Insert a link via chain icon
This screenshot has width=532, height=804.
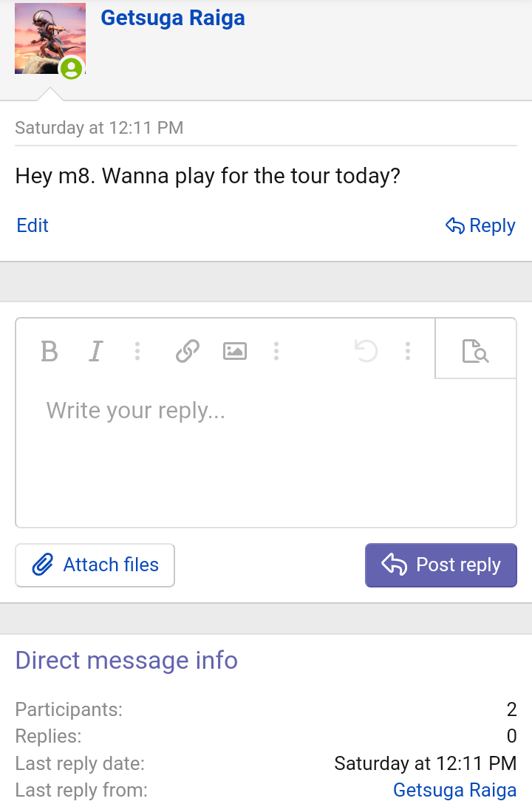coord(188,351)
